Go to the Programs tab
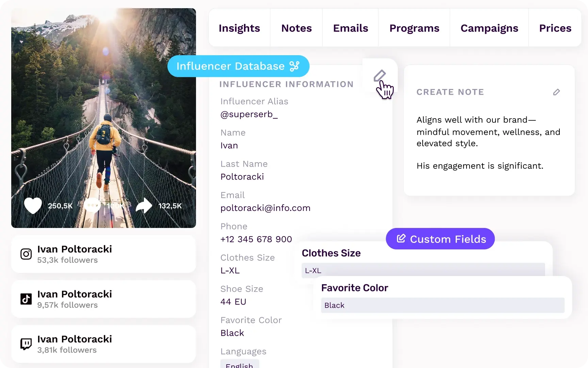The image size is (588, 368). coord(414,28)
